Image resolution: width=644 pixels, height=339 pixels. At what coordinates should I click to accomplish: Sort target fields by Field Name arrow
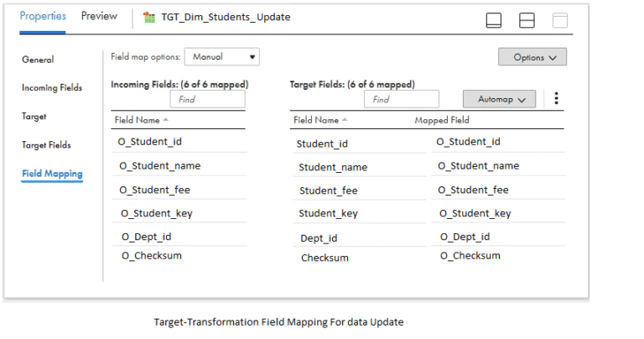[345, 120]
